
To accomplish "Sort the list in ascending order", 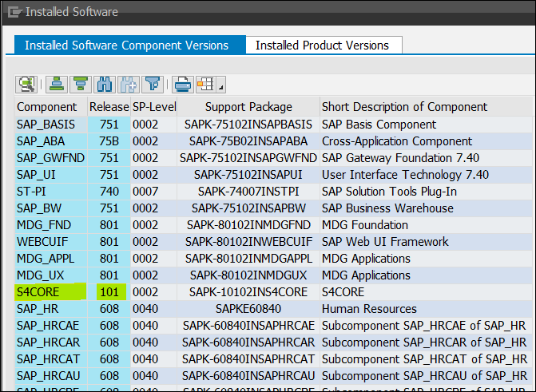I will 57,85.
